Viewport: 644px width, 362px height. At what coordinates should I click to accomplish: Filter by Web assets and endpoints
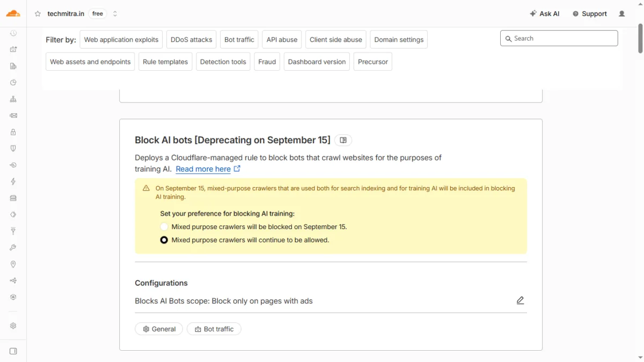[90, 62]
